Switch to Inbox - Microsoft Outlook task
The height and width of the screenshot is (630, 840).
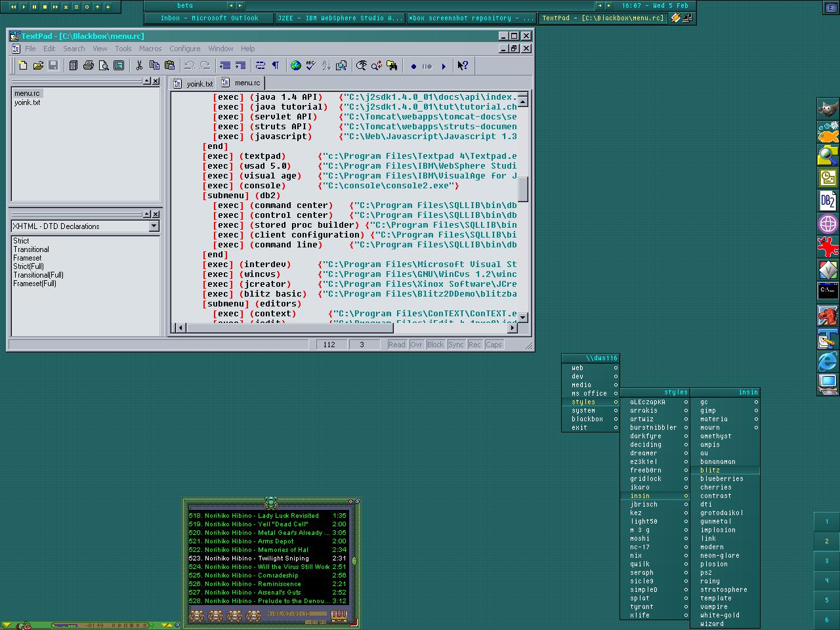click(209, 18)
